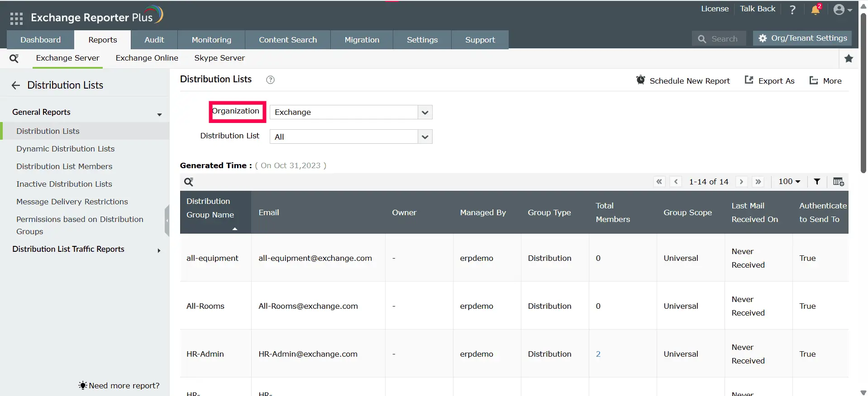The width and height of the screenshot is (868, 396).
Task: Open the apps grid launcher icon
Action: click(16, 18)
